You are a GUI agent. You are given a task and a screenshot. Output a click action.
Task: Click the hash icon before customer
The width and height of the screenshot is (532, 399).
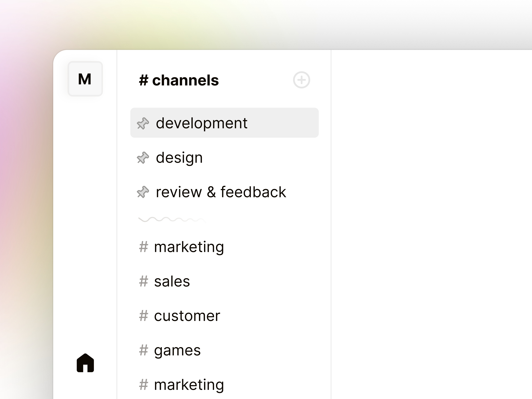pos(143,316)
